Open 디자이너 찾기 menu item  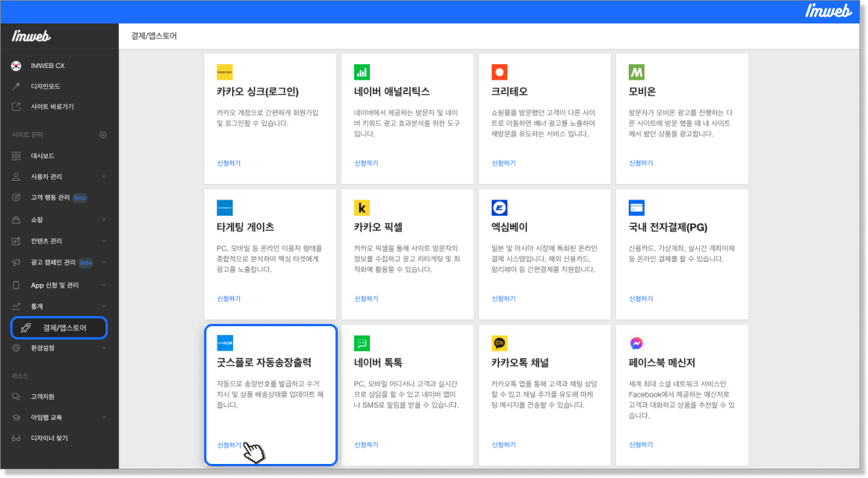49,438
